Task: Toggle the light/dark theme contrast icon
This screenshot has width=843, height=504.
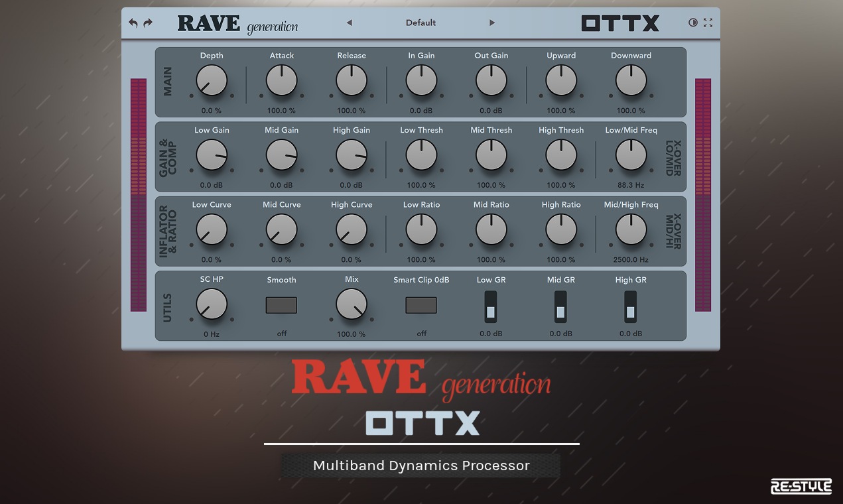Action: click(x=692, y=22)
